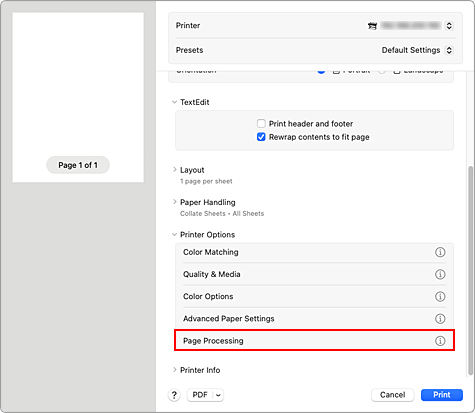Click the vertical scrollbar on the right
475x413 pixels.
click(470, 270)
